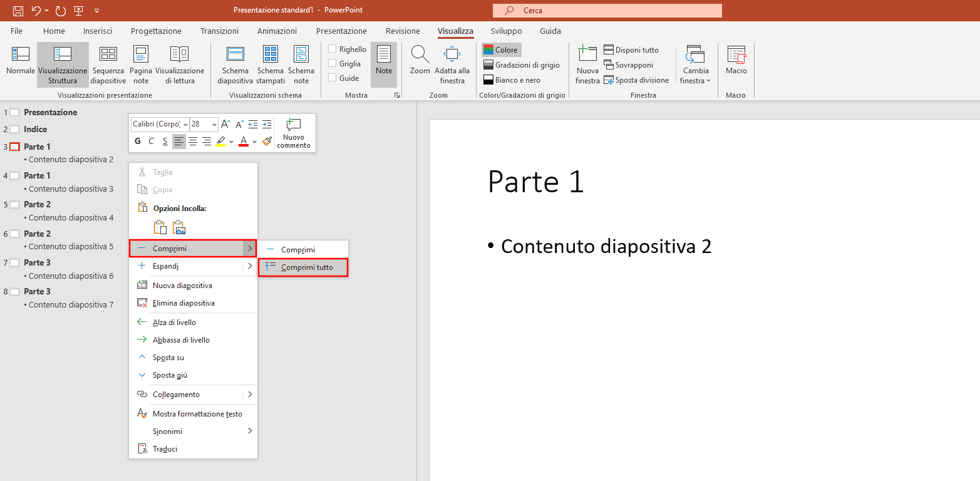The image size is (980, 481).
Task: Enable the Righello checkbox
Action: 333,49
